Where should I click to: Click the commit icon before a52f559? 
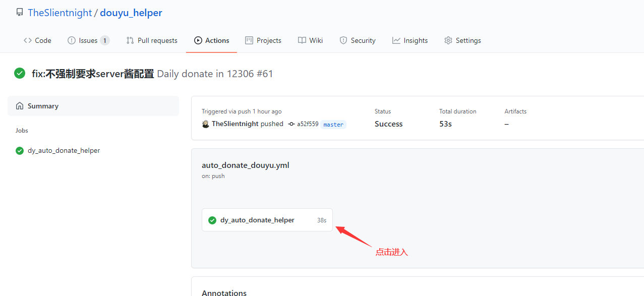coord(291,124)
